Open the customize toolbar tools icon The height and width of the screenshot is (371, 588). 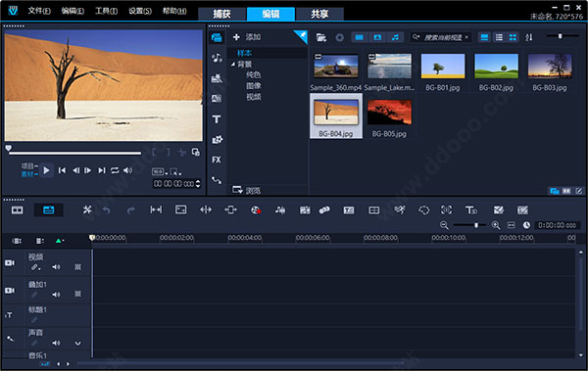(x=87, y=209)
